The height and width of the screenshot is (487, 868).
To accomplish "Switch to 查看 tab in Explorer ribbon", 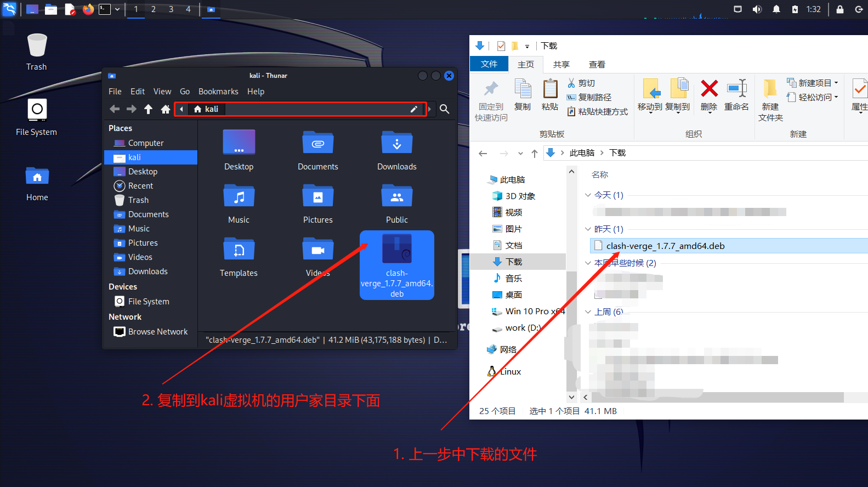I will (x=597, y=64).
